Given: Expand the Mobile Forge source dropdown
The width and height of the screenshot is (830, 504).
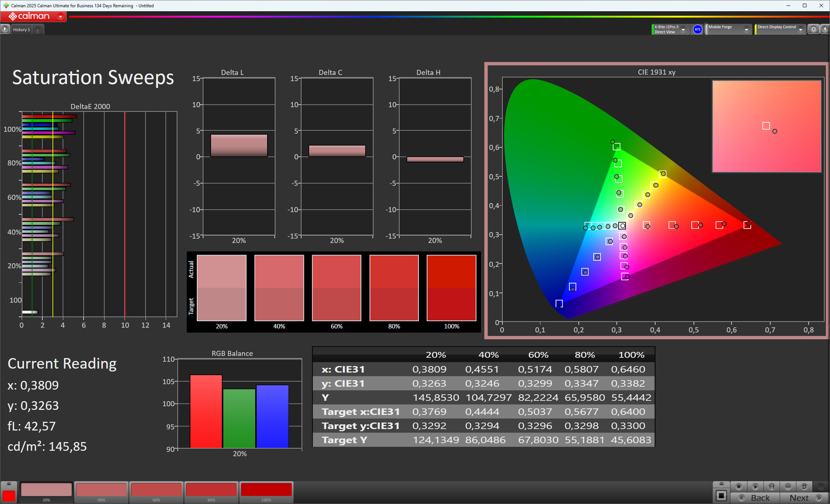Looking at the screenshot, I should (746, 29).
